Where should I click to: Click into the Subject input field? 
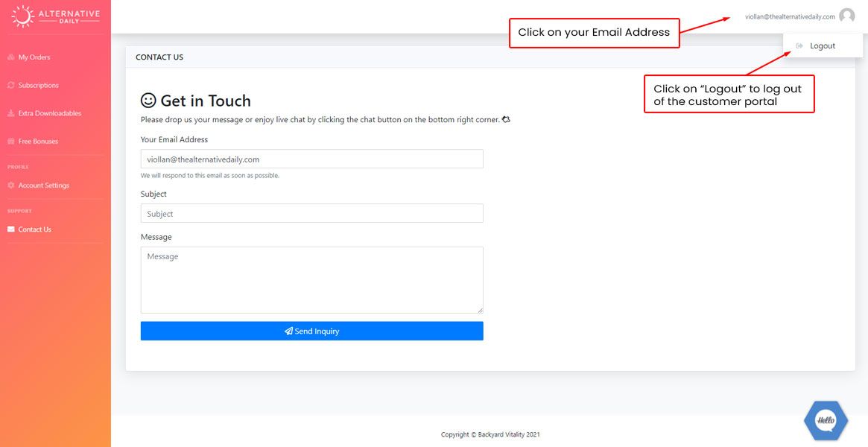pos(311,214)
